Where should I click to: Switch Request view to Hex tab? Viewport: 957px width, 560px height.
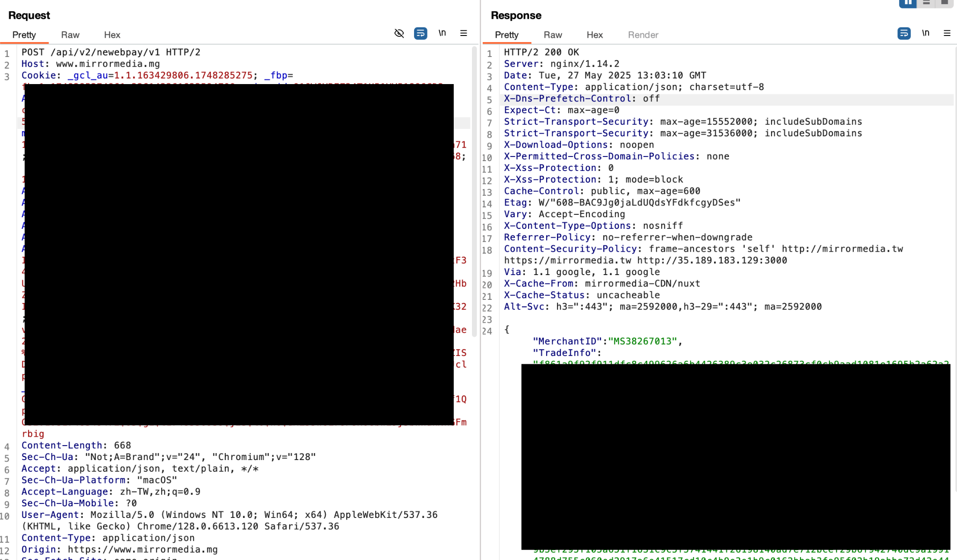(112, 35)
